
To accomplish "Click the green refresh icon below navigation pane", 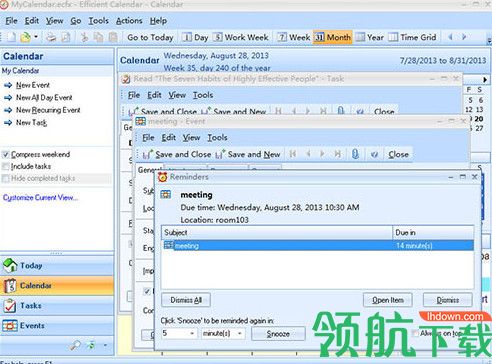I will (x=91, y=346).
